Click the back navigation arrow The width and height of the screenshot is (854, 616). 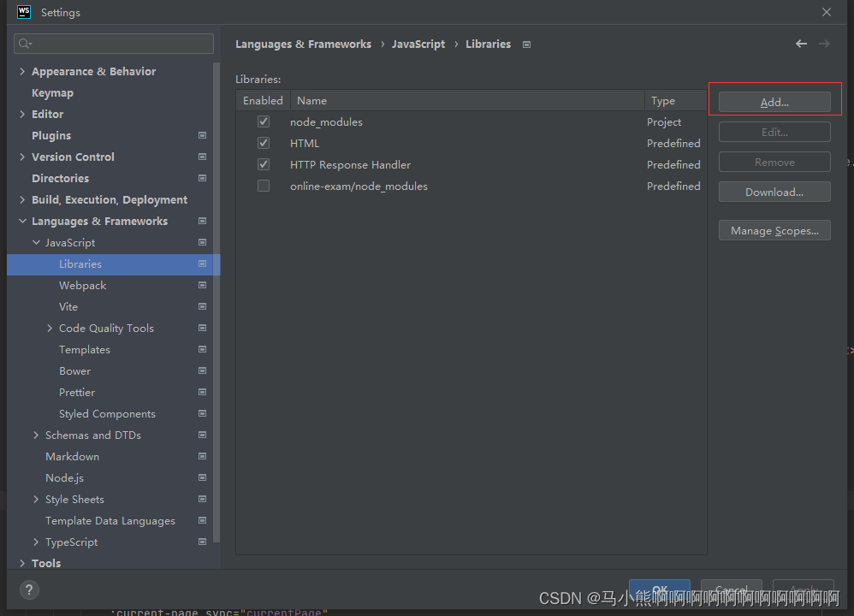[x=801, y=43]
